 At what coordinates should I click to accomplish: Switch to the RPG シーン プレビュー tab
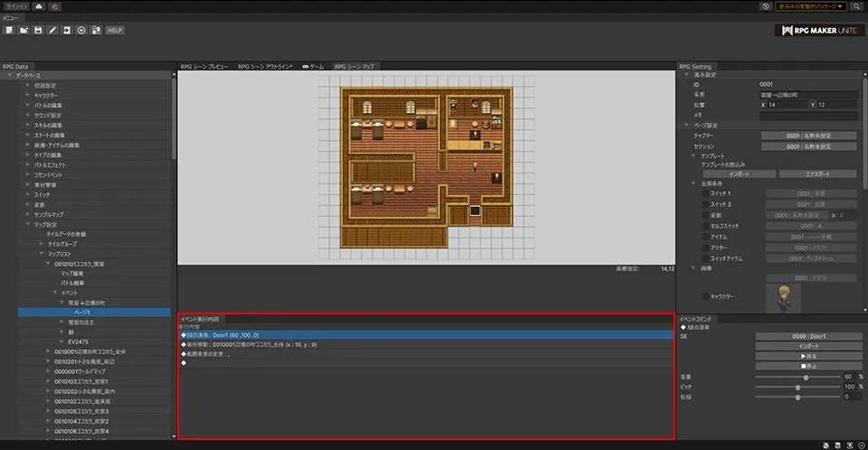pos(204,67)
